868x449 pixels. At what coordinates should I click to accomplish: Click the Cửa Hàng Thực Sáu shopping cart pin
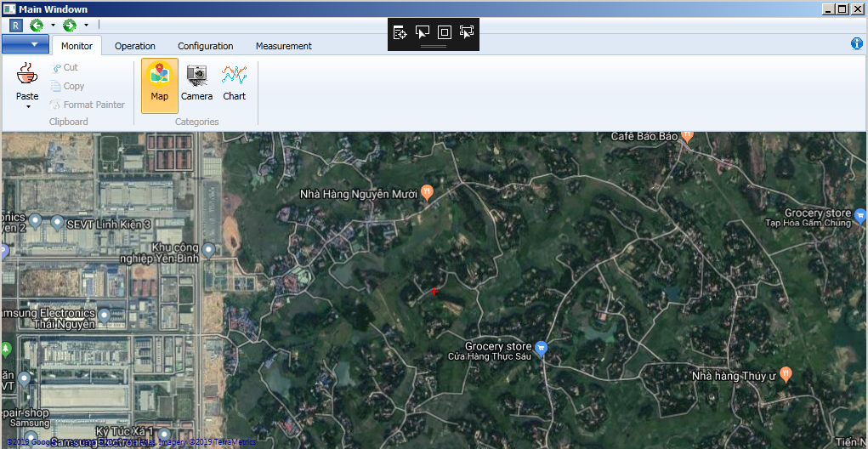pyautogui.click(x=542, y=348)
